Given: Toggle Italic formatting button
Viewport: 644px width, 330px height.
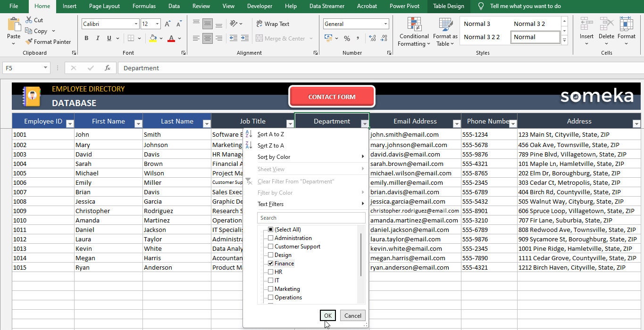Looking at the screenshot, I should pyautogui.click(x=98, y=38).
